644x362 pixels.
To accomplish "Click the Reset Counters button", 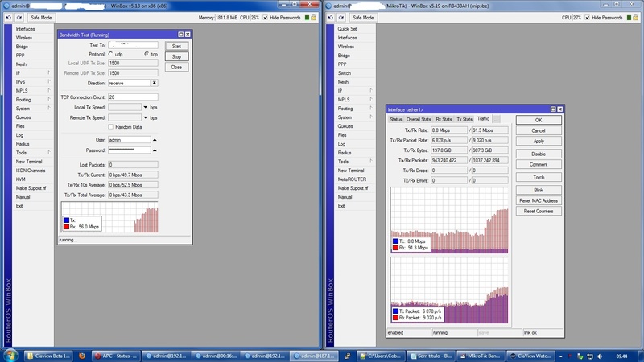I will (539, 211).
